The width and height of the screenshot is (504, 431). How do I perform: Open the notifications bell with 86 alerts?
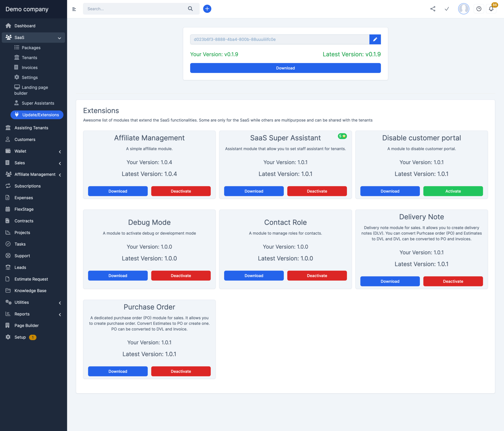(491, 9)
